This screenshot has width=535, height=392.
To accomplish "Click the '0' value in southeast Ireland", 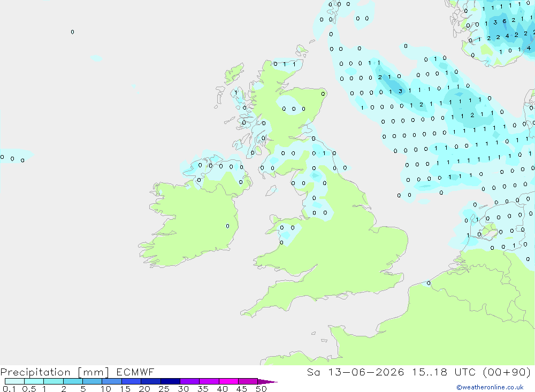I will (x=227, y=226).
